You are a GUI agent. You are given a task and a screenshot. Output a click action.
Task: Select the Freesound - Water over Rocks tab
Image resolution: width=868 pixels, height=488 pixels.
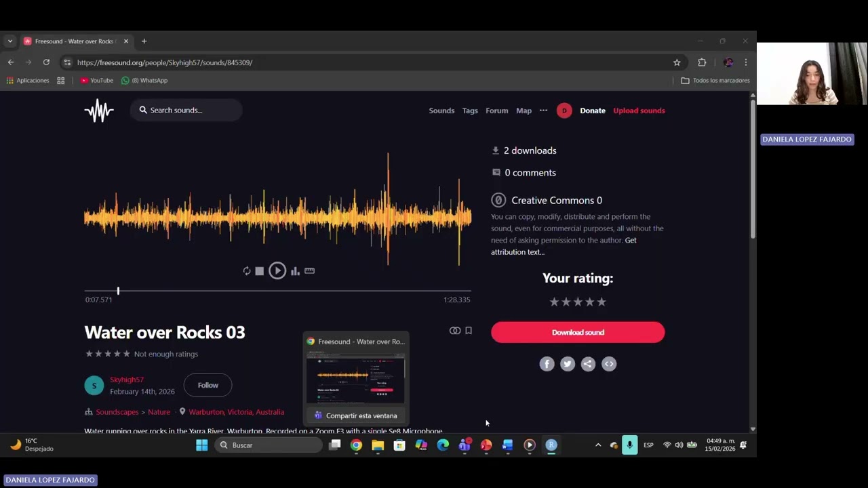coord(75,41)
